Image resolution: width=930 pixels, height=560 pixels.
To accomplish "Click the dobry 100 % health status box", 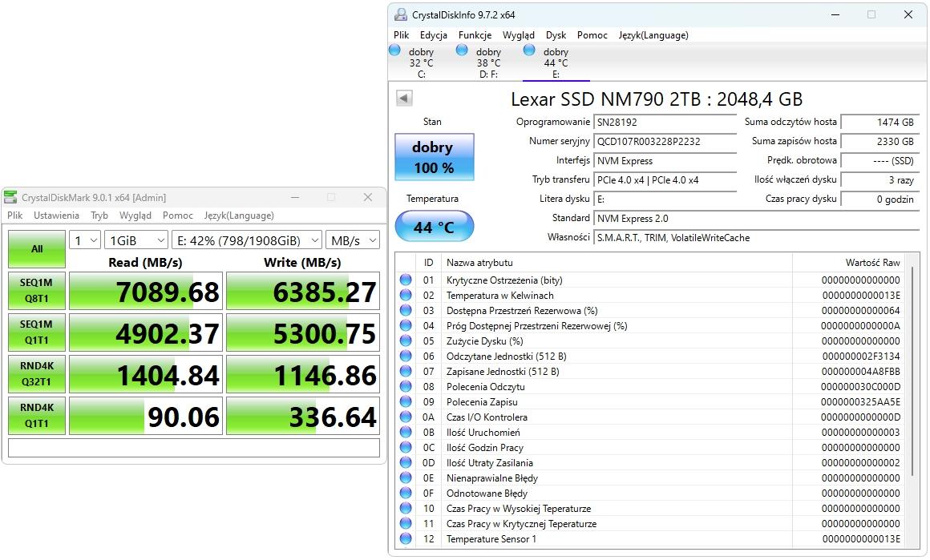I will point(434,157).
